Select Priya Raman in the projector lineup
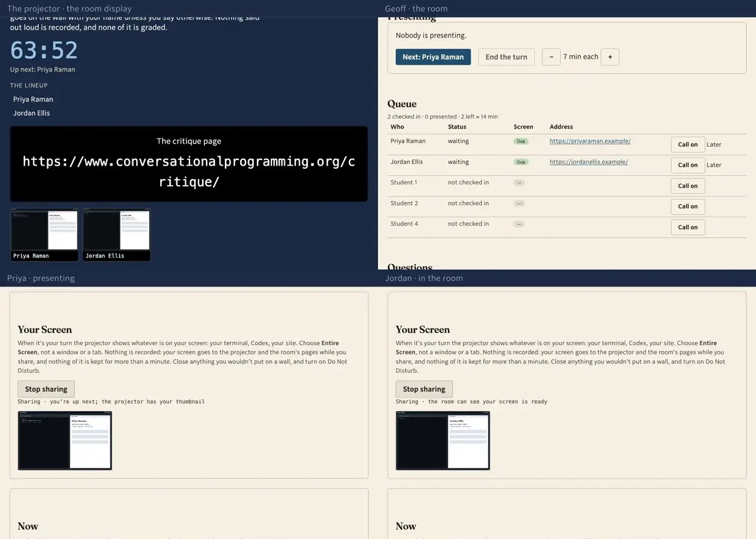 (x=33, y=99)
